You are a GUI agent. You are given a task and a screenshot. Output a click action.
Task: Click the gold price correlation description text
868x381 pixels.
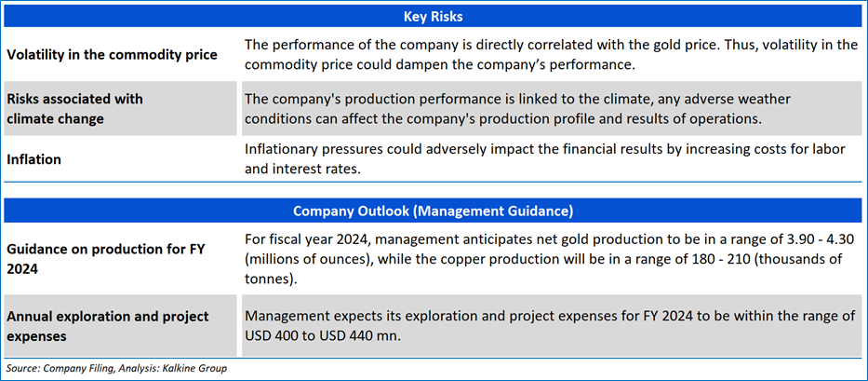(x=551, y=55)
